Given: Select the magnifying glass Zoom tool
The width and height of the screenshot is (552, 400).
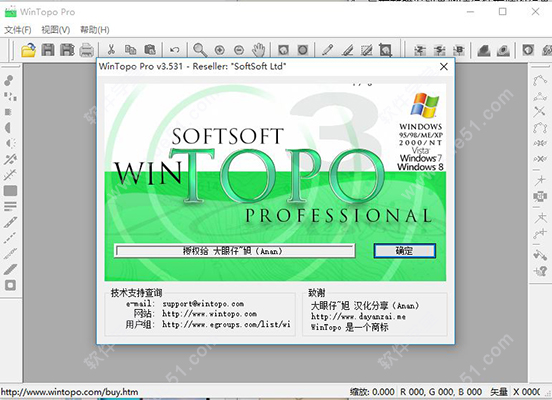Looking at the screenshot, I should coord(200,50).
